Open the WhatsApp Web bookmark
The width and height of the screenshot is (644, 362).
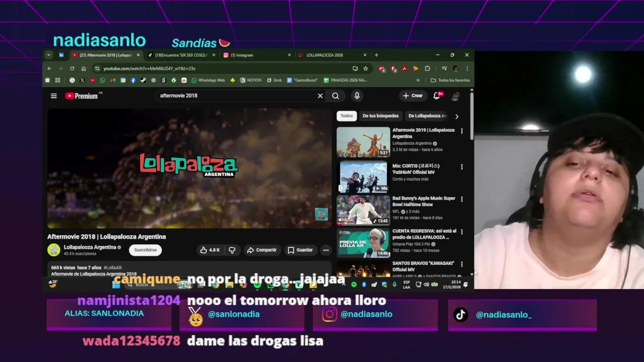208,80
